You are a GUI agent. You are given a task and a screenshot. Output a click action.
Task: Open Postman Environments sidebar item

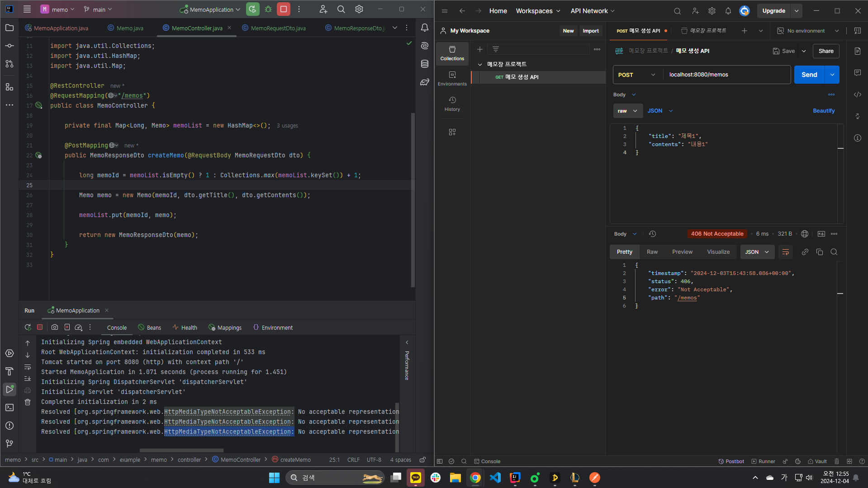coord(452,79)
